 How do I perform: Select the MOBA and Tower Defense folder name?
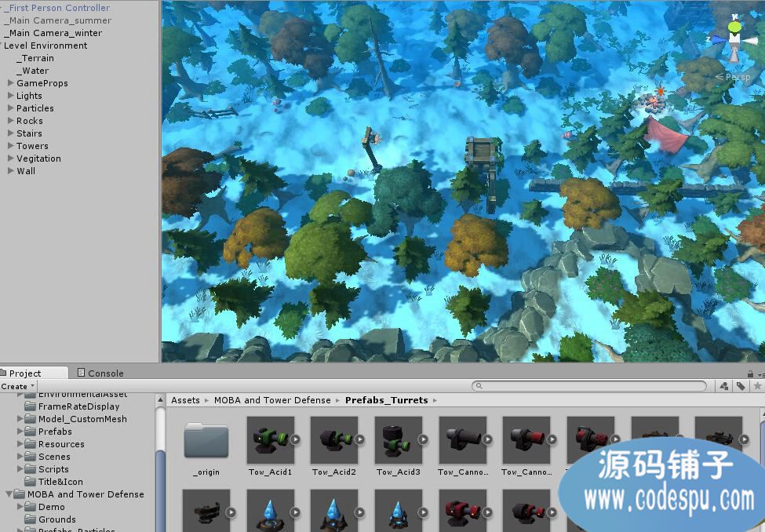[x=86, y=494]
